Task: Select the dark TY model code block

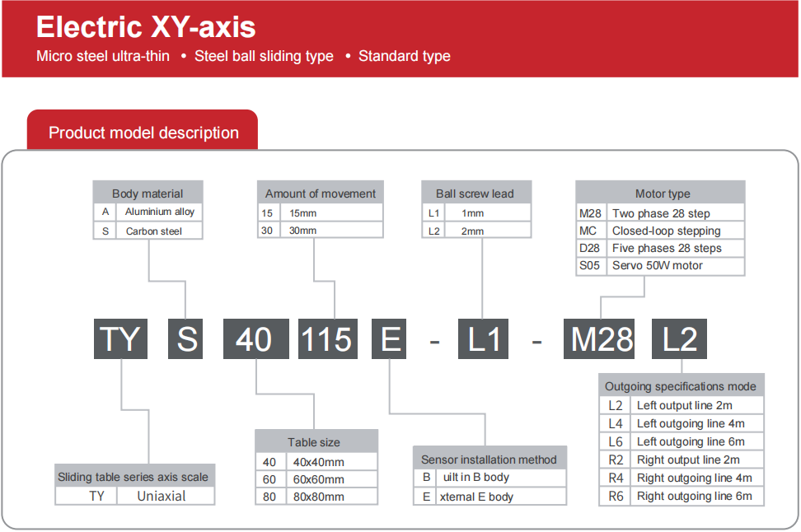Action: [x=119, y=338]
